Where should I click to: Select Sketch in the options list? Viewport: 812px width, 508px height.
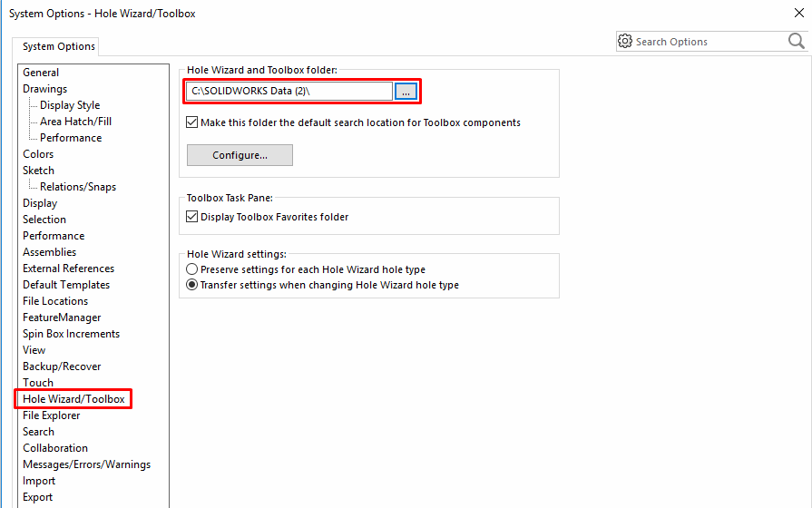38,171
